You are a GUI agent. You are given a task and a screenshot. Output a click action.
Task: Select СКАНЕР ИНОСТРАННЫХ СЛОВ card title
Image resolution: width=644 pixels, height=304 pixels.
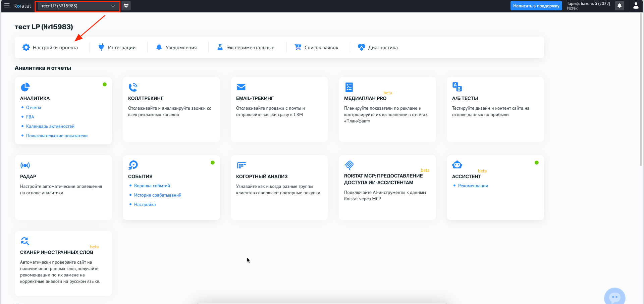[57, 252]
